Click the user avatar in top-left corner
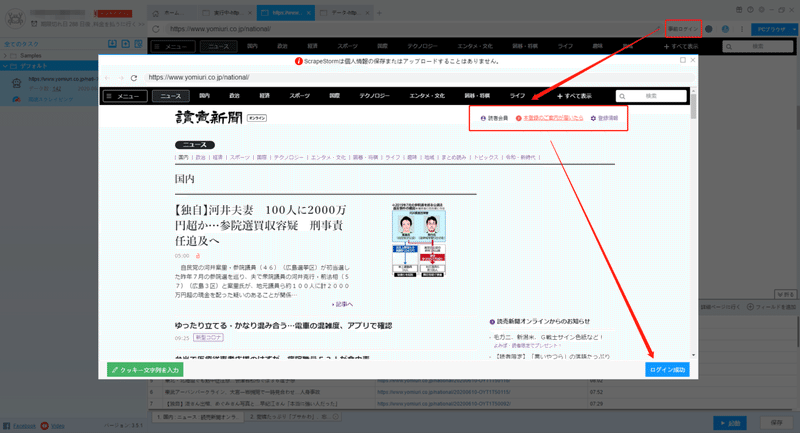Viewport: 800px width, 433px height. (15, 18)
